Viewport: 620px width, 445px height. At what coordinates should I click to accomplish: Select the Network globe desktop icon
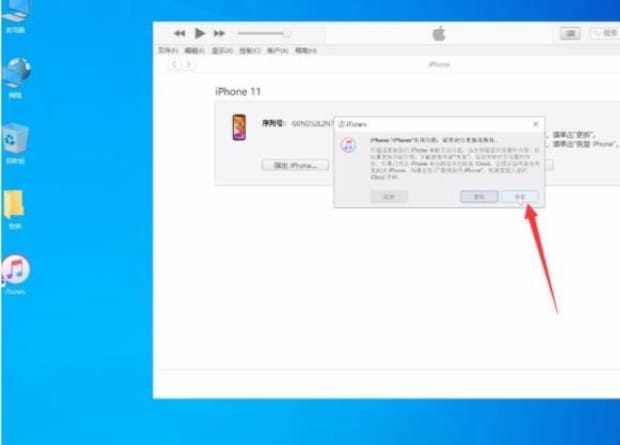pyautogui.click(x=16, y=77)
